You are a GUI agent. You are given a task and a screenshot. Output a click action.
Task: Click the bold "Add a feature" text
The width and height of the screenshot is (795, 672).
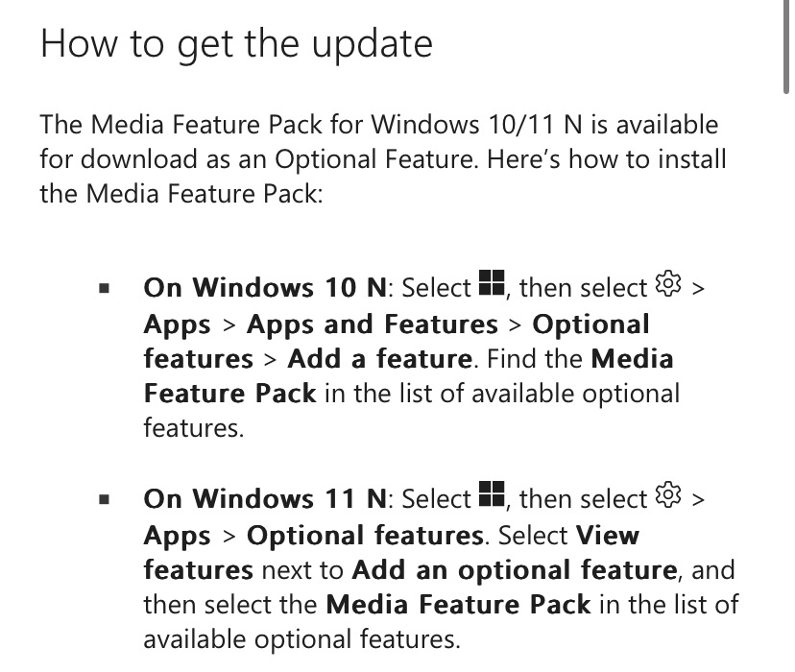click(379, 359)
